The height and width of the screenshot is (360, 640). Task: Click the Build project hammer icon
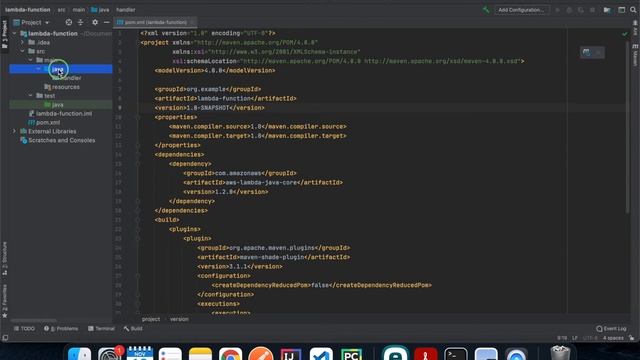coord(486,10)
